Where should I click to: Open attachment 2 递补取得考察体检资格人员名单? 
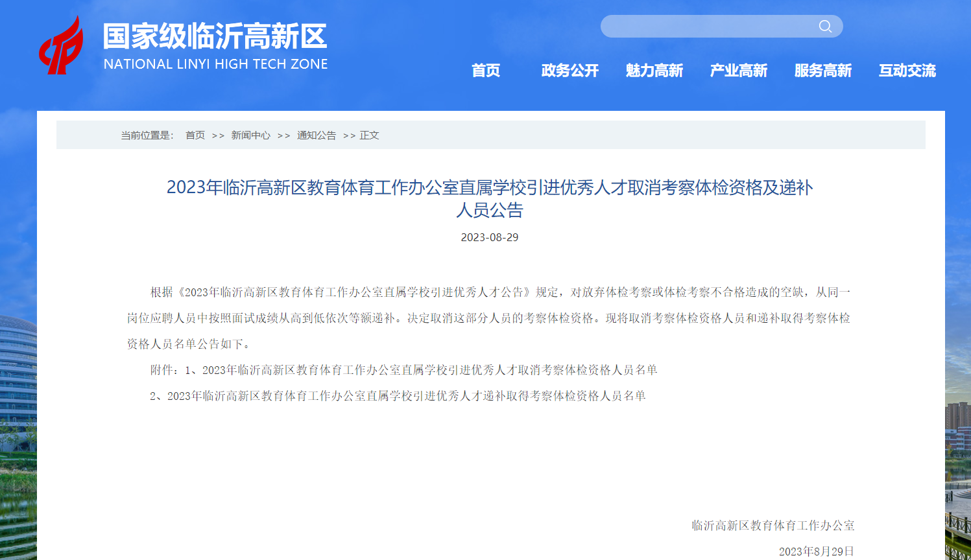(407, 396)
